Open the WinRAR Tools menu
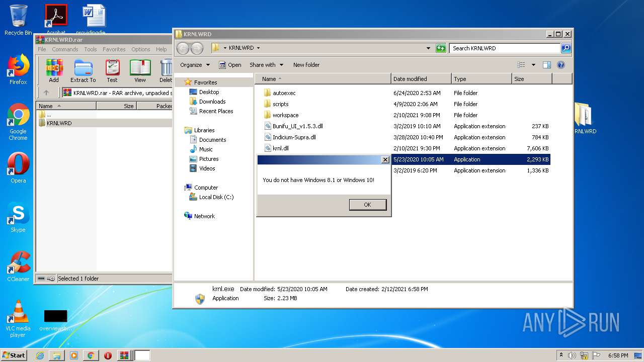This screenshot has width=644, height=362. (x=91, y=49)
